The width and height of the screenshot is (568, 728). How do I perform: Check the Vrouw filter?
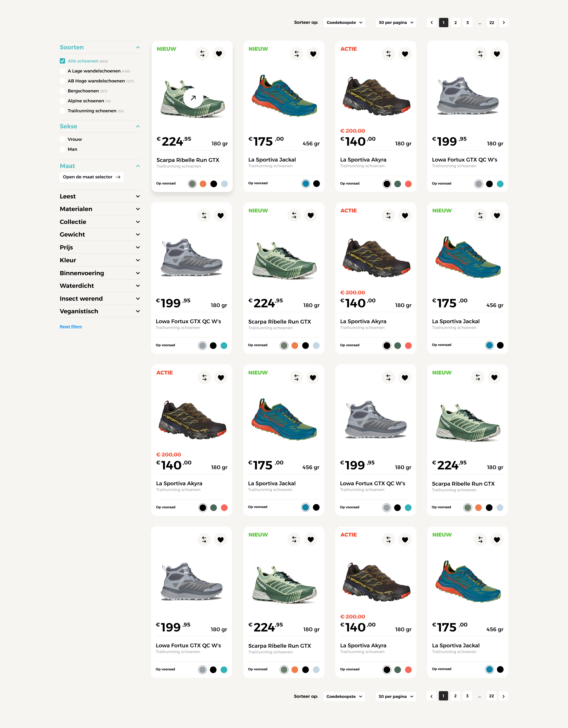tap(62, 139)
